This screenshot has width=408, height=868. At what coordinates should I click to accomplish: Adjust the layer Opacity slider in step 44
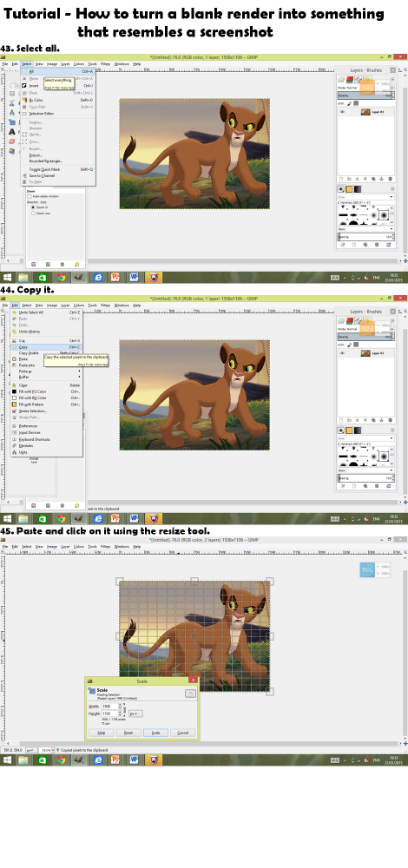coord(366,337)
